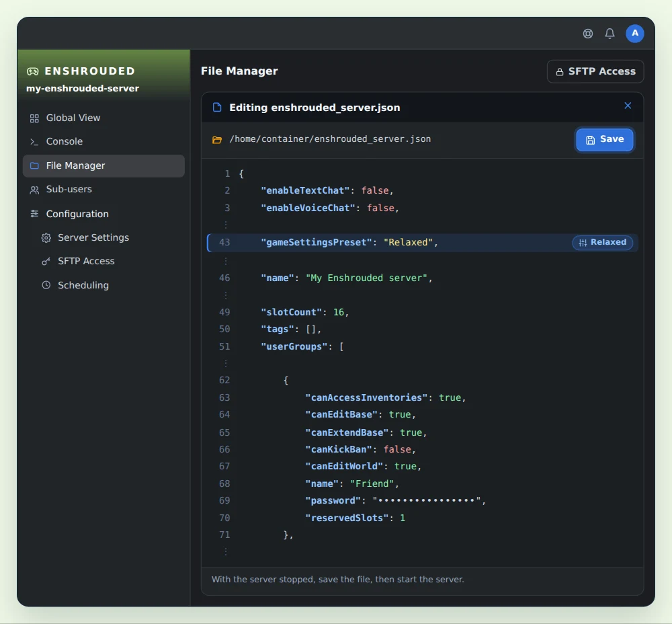
Task: Click the file icon beside Editing title
Action: click(x=217, y=107)
